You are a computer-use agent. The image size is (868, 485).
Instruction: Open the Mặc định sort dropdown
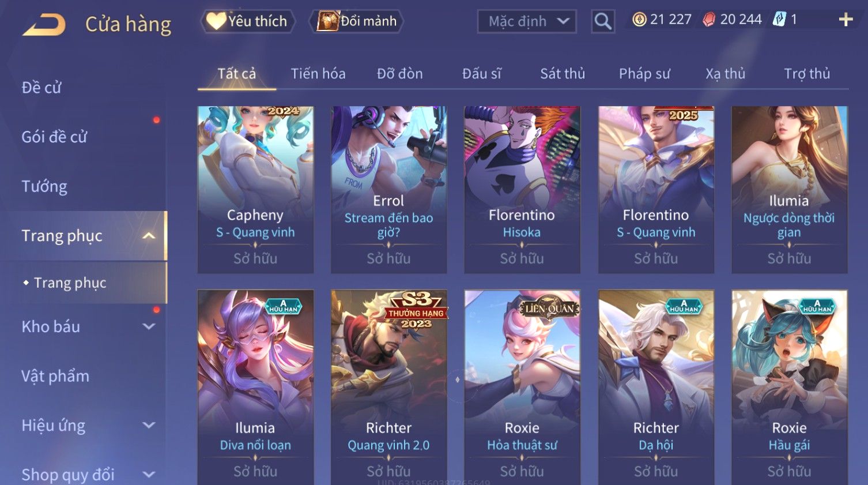(527, 21)
